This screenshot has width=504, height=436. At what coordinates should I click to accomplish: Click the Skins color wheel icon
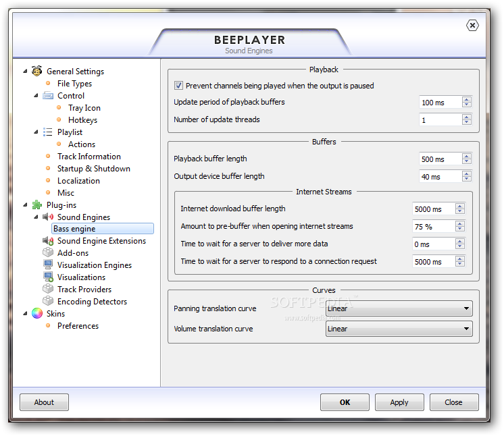[x=37, y=313]
